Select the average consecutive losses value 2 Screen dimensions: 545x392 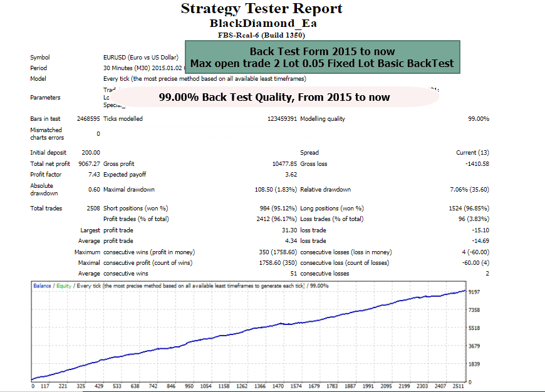click(x=487, y=274)
